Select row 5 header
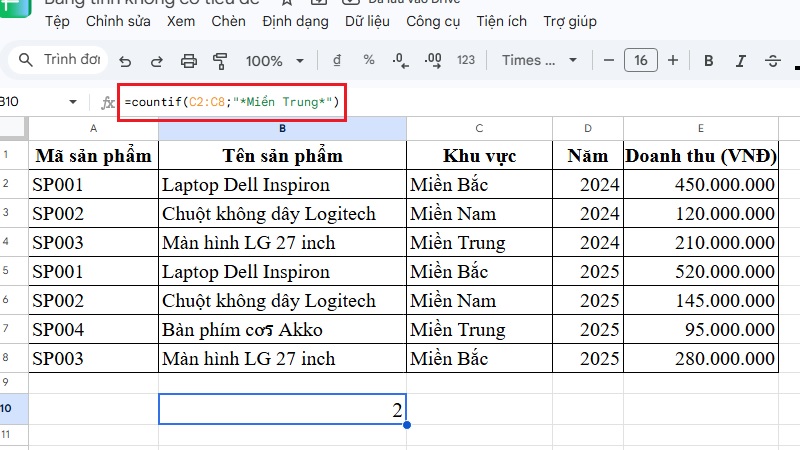 pos(14,271)
